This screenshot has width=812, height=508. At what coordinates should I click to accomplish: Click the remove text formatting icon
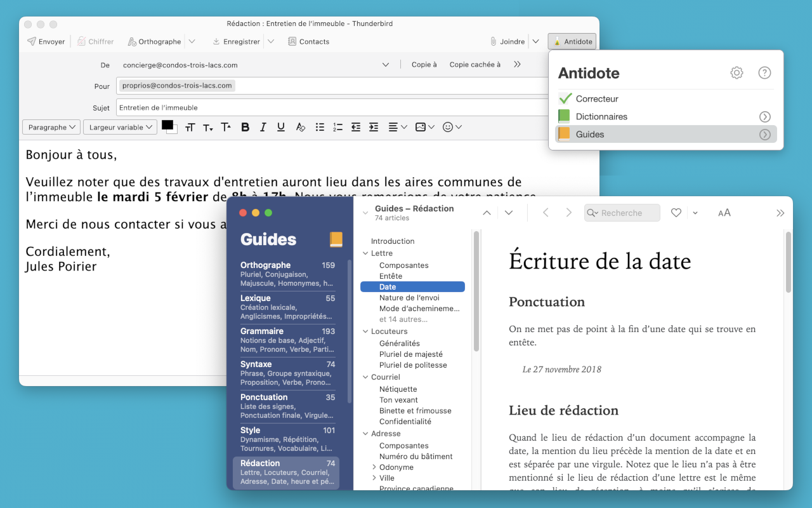coord(301,128)
